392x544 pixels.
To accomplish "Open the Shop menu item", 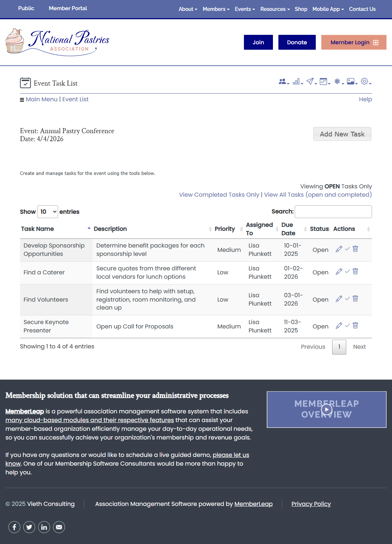I will tap(301, 9).
